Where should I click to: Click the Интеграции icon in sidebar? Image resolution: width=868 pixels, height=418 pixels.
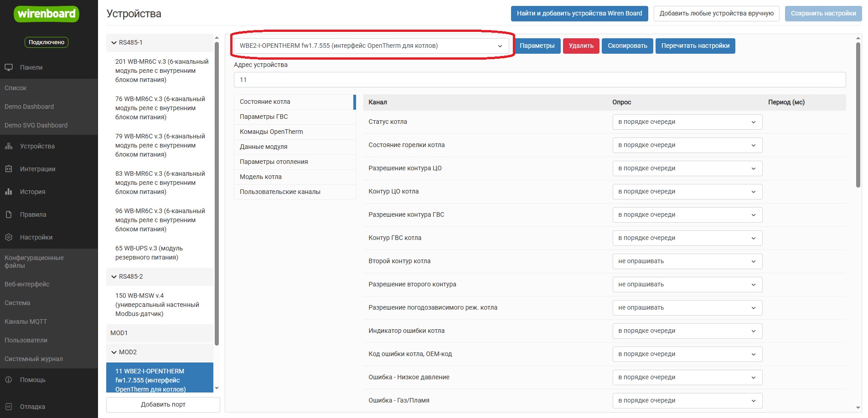click(x=9, y=169)
